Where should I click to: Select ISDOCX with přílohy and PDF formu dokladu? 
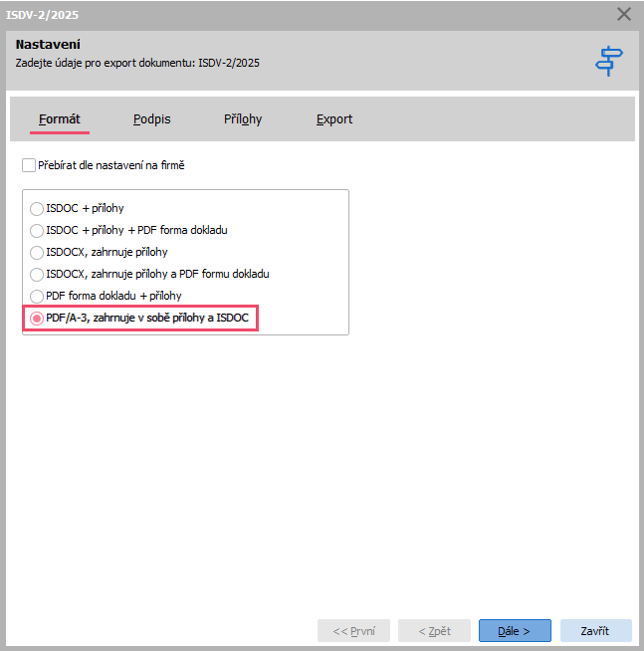[x=37, y=274]
